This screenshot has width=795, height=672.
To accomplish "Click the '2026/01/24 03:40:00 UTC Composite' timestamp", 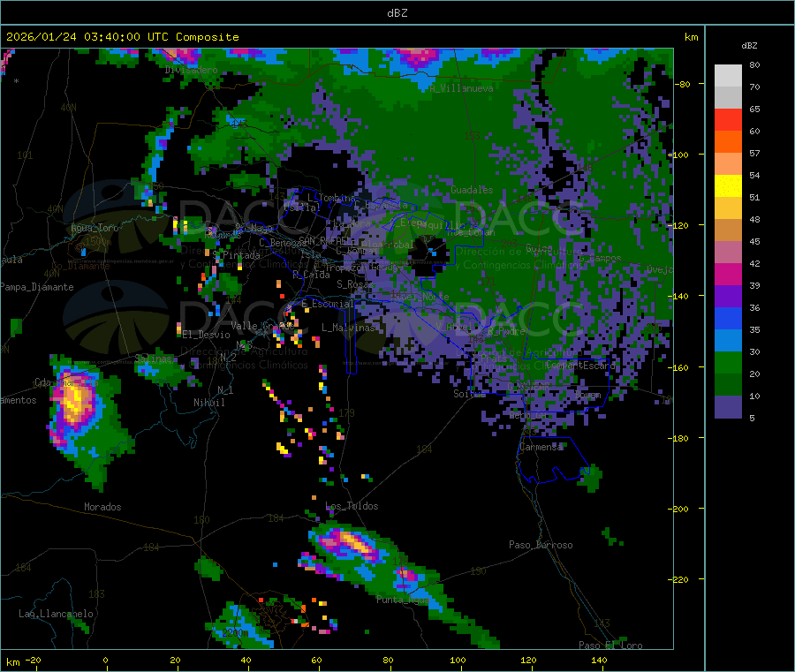I will pos(122,37).
